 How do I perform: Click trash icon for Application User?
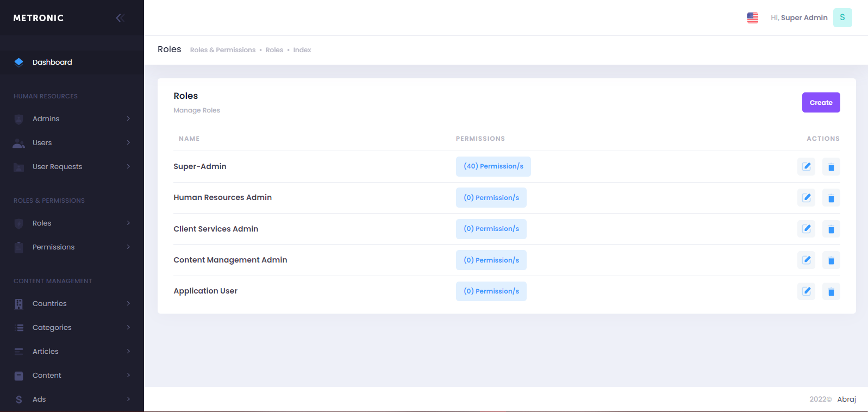[831, 291]
